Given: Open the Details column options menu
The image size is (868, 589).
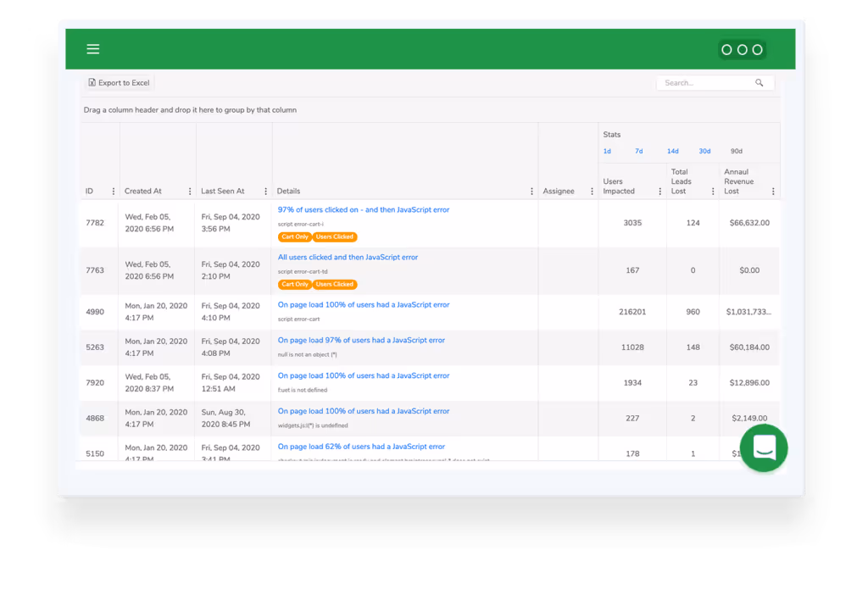Looking at the screenshot, I should pos(531,191).
